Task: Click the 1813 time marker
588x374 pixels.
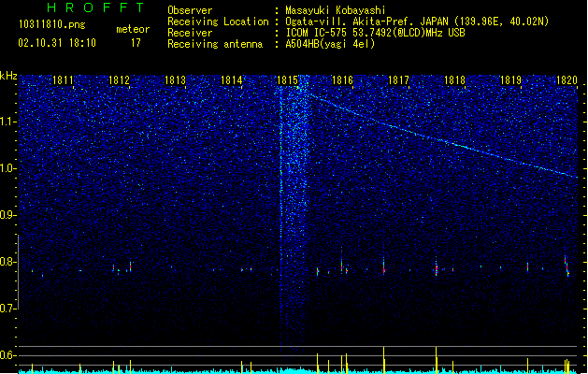Action: 175,80
